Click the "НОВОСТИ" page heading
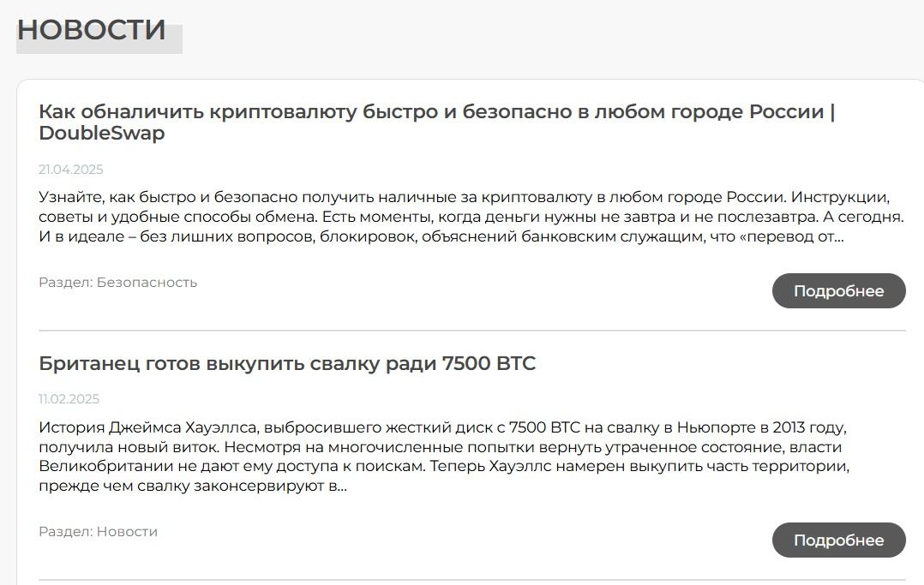This screenshot has height=585, width=924. [x=91, y=29]
